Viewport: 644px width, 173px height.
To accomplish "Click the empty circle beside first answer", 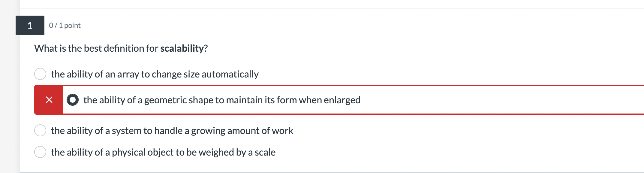I will tap(40, 73).
